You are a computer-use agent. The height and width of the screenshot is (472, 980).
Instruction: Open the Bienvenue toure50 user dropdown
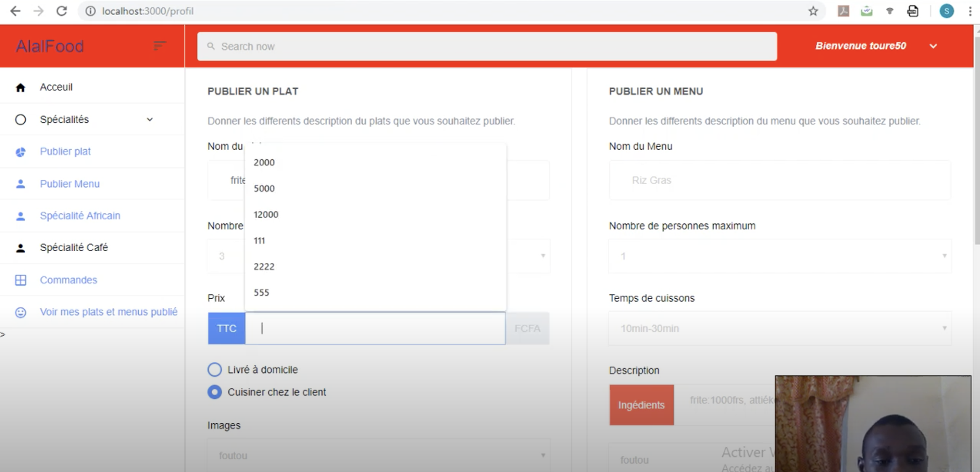[933, 46]
